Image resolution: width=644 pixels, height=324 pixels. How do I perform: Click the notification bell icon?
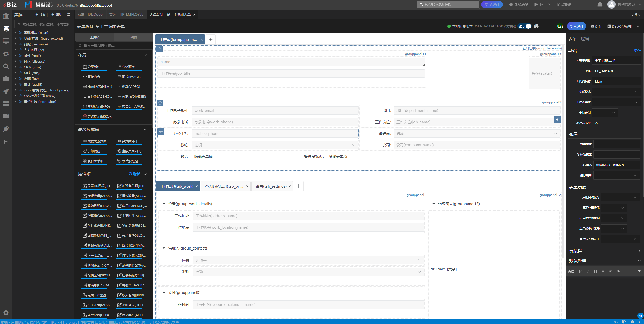[600, 4]
